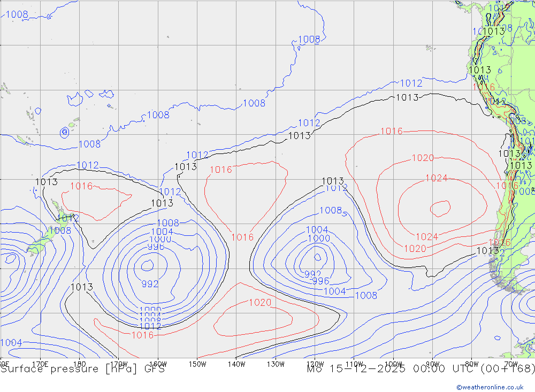
Task: Click the 120W longitude axis label
Action: coord(315,364)
